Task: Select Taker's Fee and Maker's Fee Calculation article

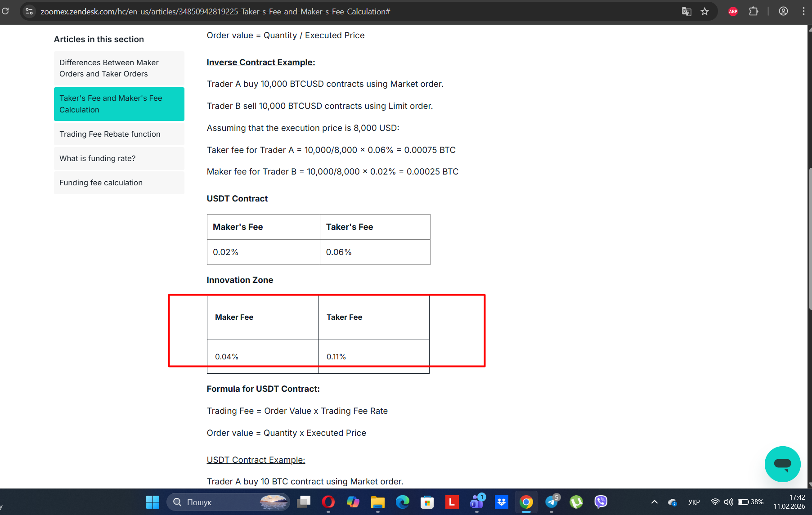Action: click(119, 104)
